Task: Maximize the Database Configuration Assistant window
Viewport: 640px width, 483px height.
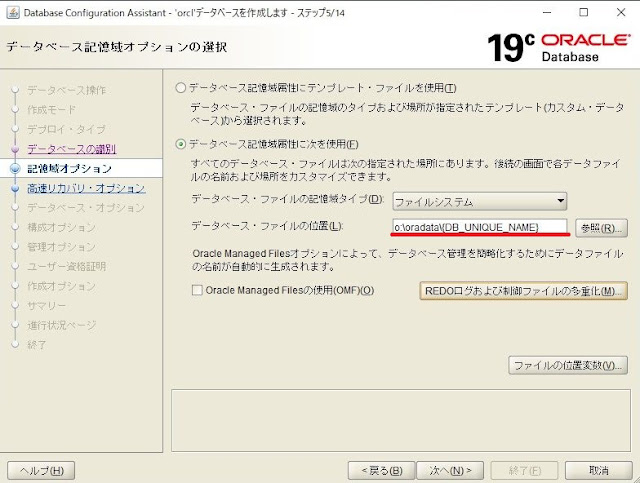Action: tap(584, 12)
